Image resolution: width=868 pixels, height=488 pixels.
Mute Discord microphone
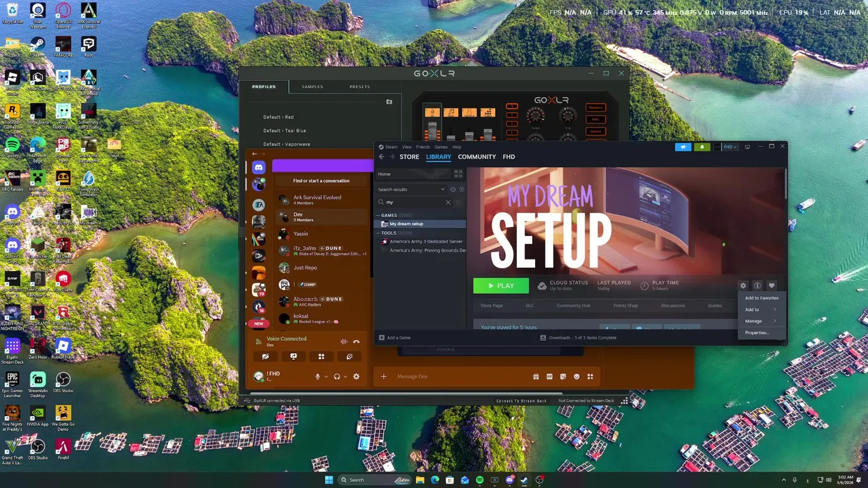coord(317,376)
